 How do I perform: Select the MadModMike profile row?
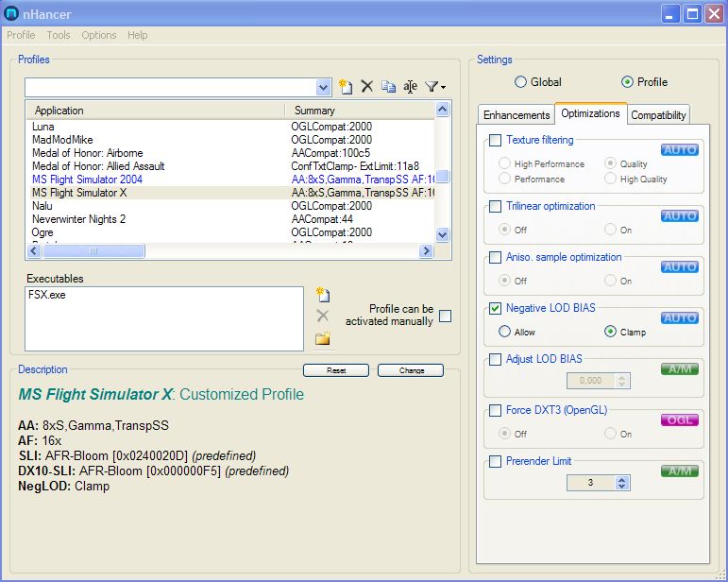coord(230,139)
